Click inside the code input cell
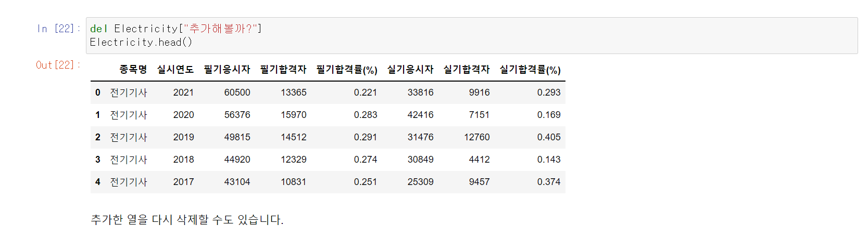The height and width of the screenshot is (251, 868). click(x=471, y=35)
